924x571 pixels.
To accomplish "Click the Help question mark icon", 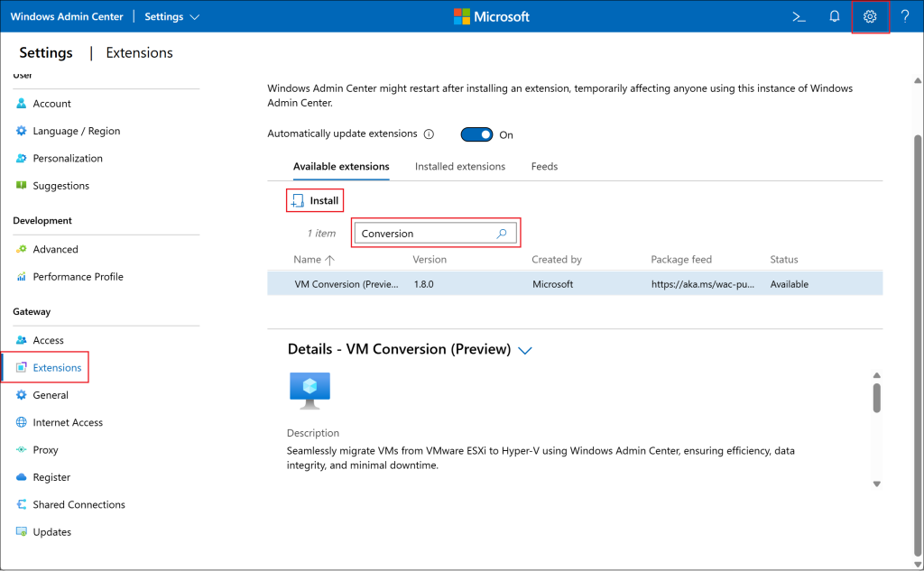I will click(904, 16).
